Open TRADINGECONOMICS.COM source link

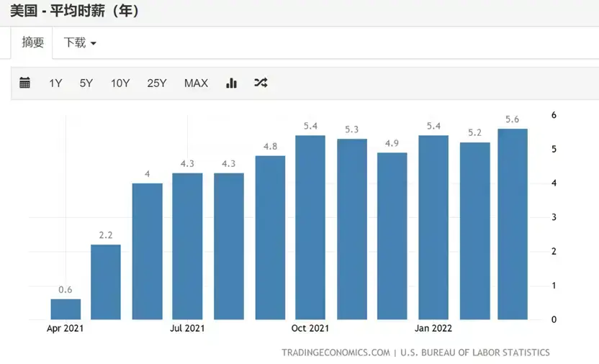click(x=335, y=352)
